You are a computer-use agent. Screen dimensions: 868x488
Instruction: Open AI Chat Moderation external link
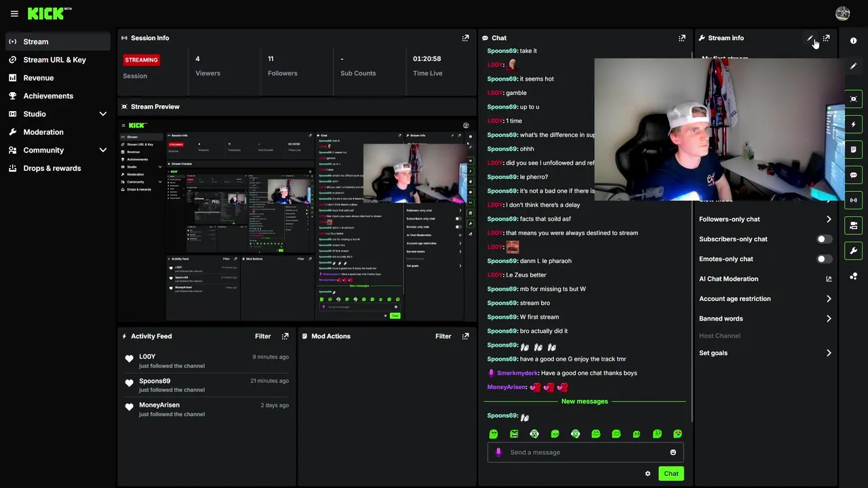click(x=829, y=279)
